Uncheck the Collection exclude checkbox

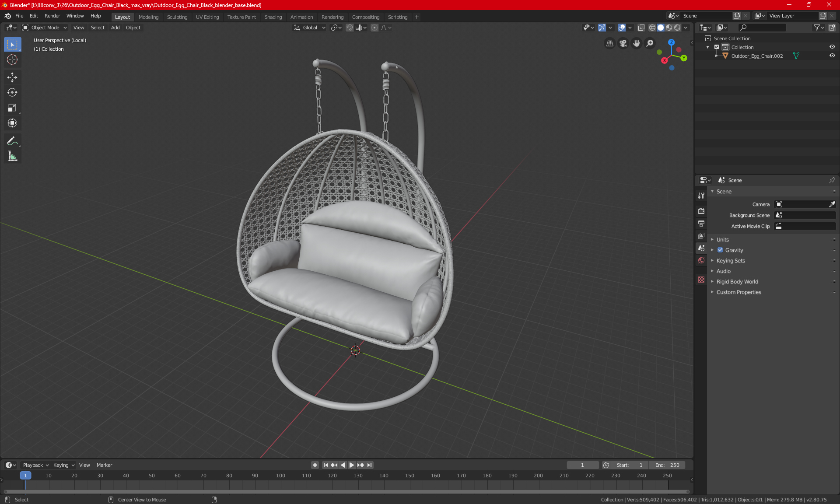tap(717, 47)
